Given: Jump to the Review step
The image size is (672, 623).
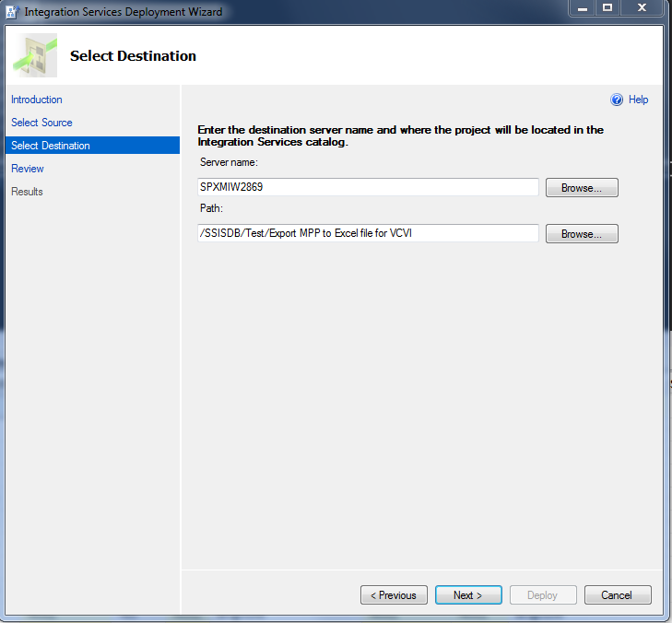Looking at the screenshot, I should (x=28, y=169).
